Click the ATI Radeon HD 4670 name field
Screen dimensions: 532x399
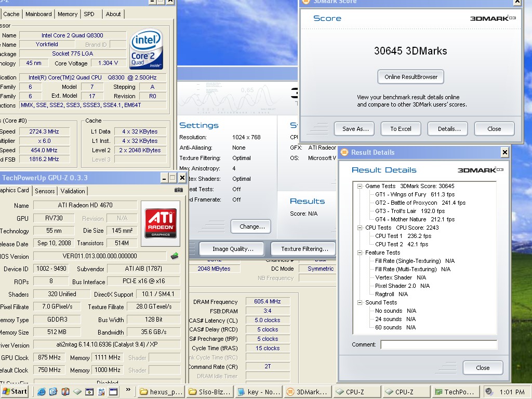tap(85, 205)
